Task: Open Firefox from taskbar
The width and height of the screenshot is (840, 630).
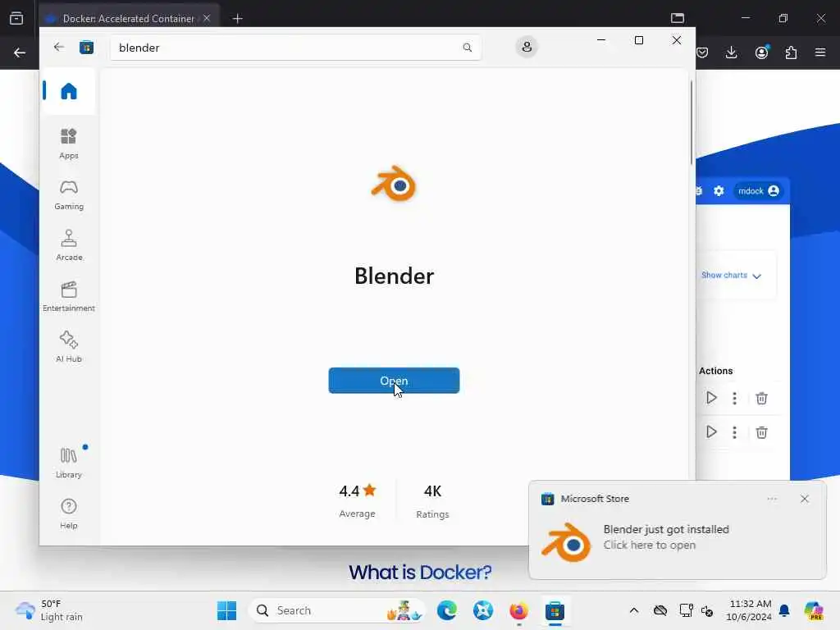Action: (518, 610)
